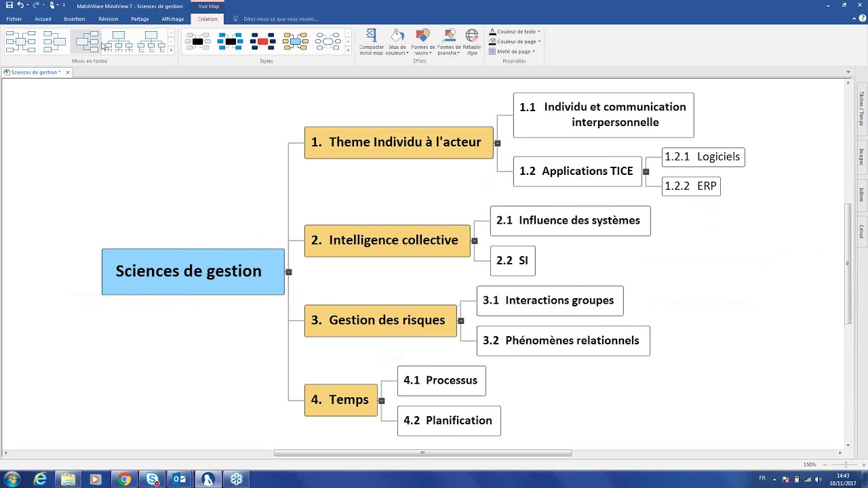Apply the second layout, right-facing map

(x=54, y=42)
